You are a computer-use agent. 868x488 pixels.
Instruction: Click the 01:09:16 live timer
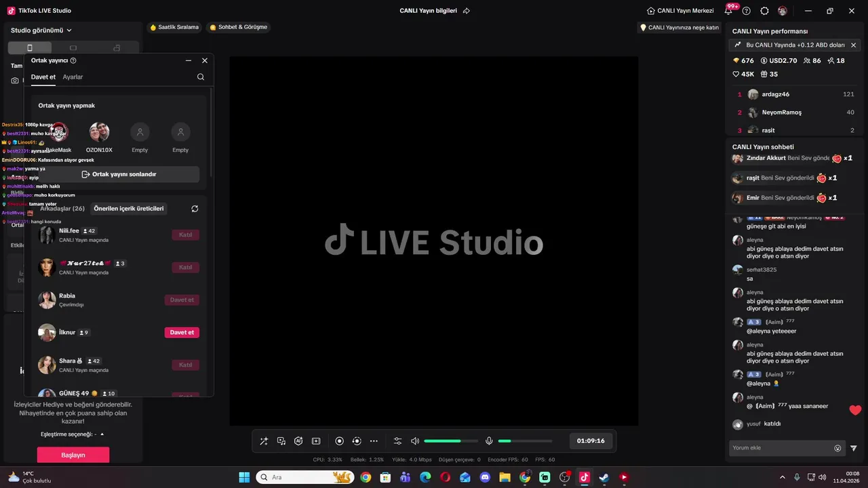591,441
